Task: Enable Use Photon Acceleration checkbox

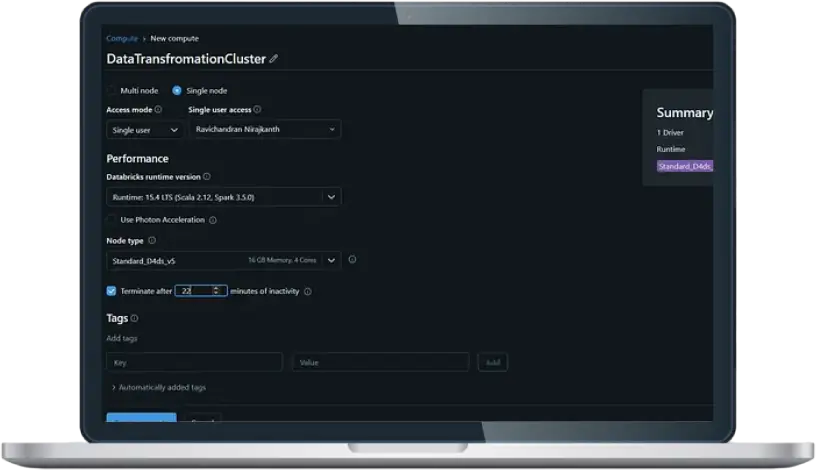Action: click(x=111, y=220)
